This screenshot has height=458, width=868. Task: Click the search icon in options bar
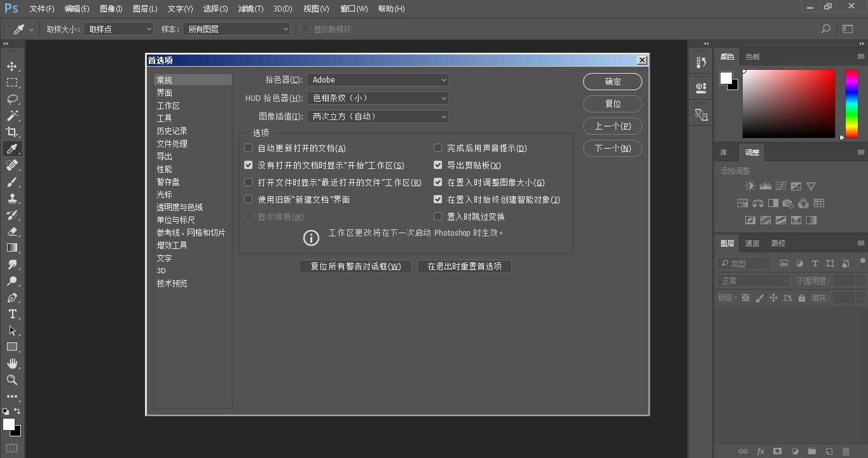coord(825,29)
